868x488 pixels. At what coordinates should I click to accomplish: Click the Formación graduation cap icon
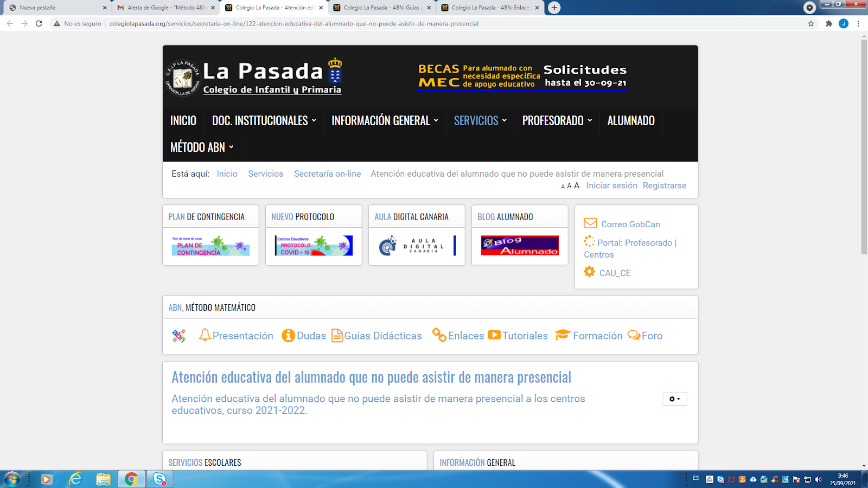tap(563, 335)
